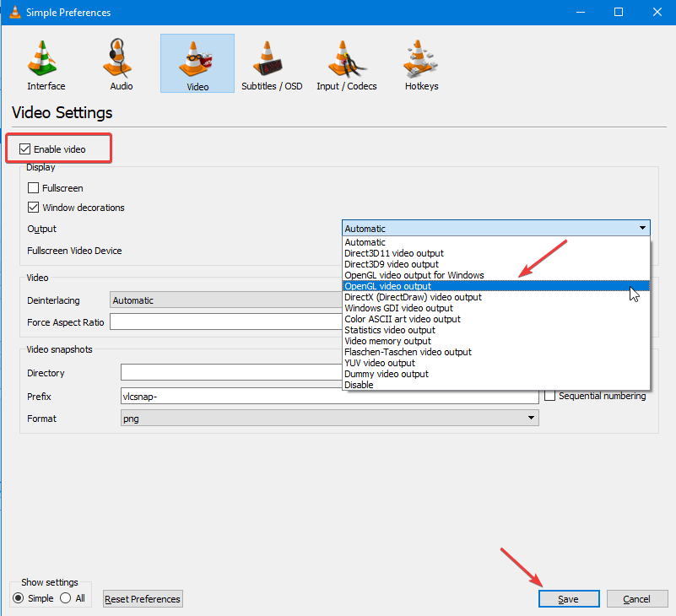This screenshot has height=616, width=676.
Task: Collapse the Output dropdown list
Action: 642,228
